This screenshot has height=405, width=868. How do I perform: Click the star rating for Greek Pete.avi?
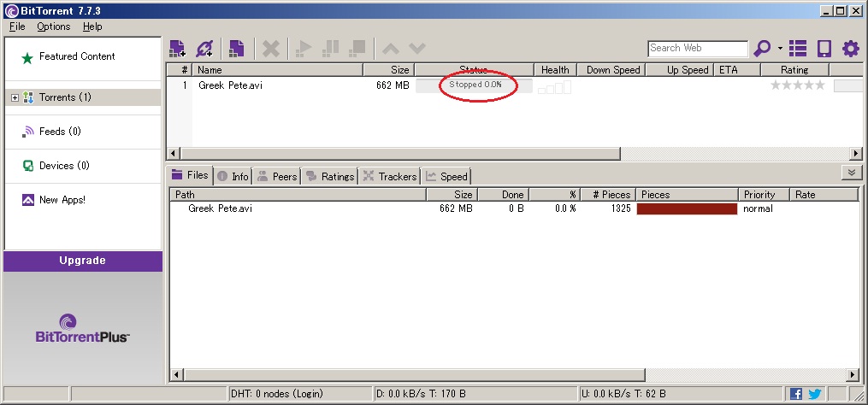pyautogui.click(x=797, y=85)
